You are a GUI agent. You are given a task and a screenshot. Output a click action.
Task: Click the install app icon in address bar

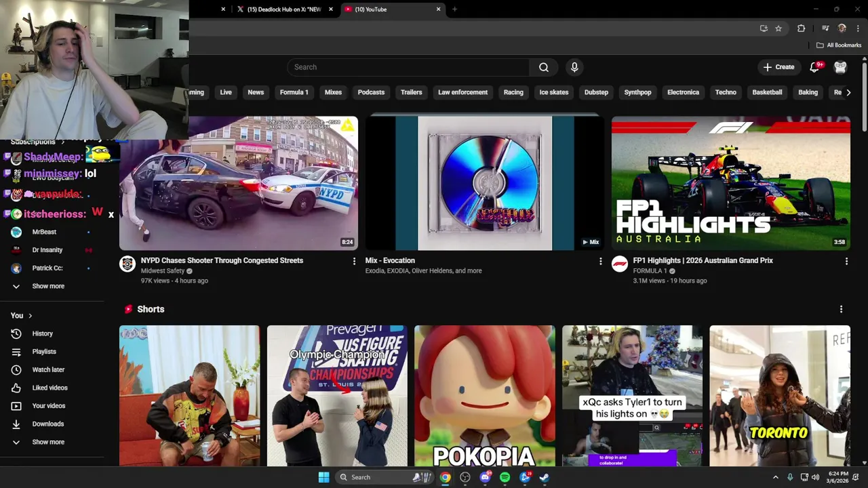pyautogui.click(x=764, y=28)
